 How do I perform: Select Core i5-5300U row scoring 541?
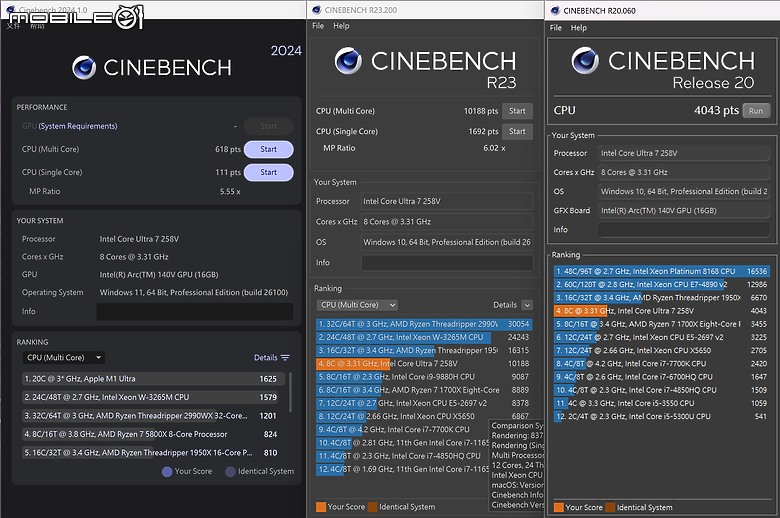pos(662,416)
